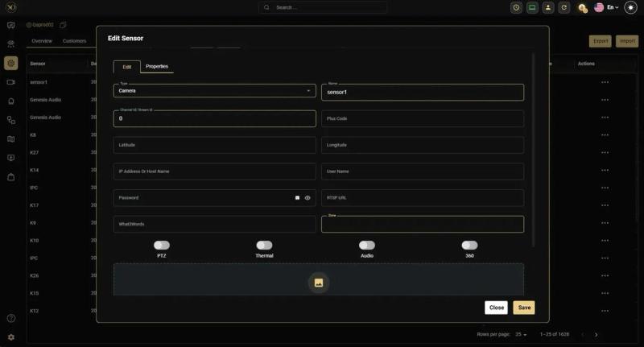This screenshot has width=644, height=347.
Task: Open the display screen icon in sidebar
Action: click(x=11, y=158)
